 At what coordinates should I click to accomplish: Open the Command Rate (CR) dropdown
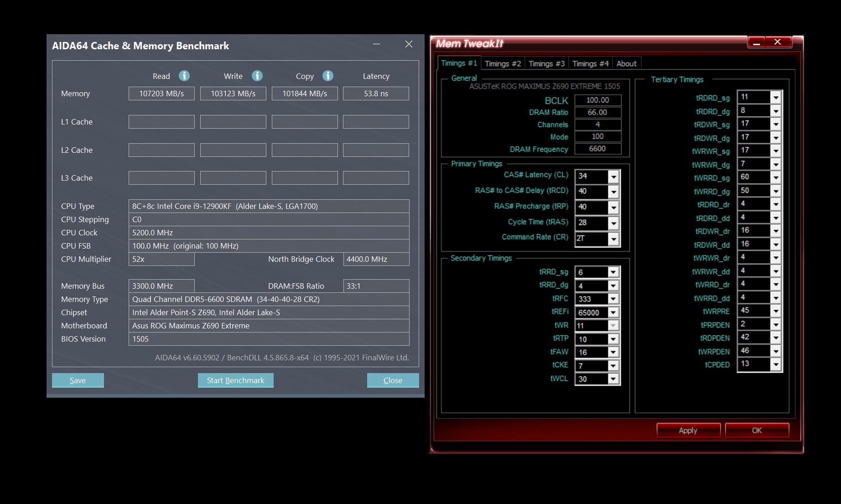(613, 239)
